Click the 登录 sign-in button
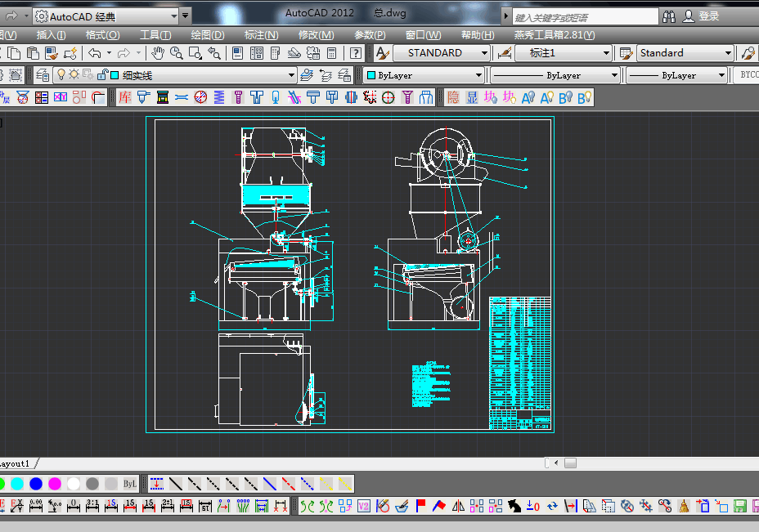This screenshot has height=532, width=759. (708, 16)
